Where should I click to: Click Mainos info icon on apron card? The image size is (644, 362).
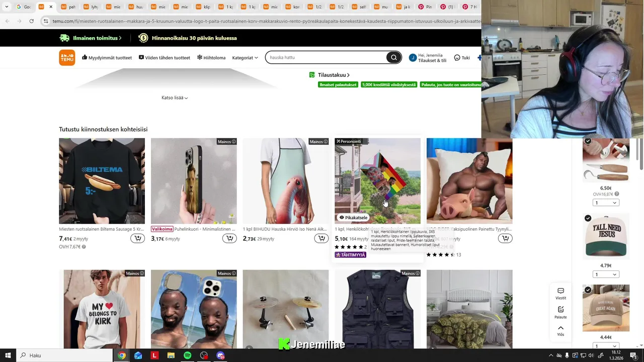(x=326, y=142)
